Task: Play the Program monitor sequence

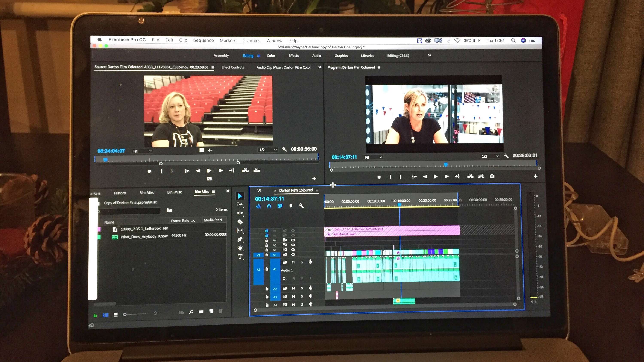Action: [x=436, y=177]
